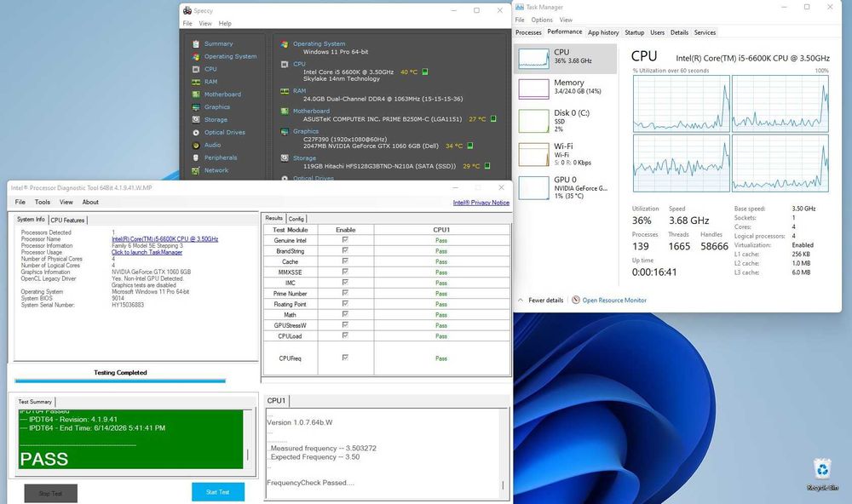The width and height of the screenshot is (852, 504).
Task: Toggle Math test checkbox
Action: point(345,314)
